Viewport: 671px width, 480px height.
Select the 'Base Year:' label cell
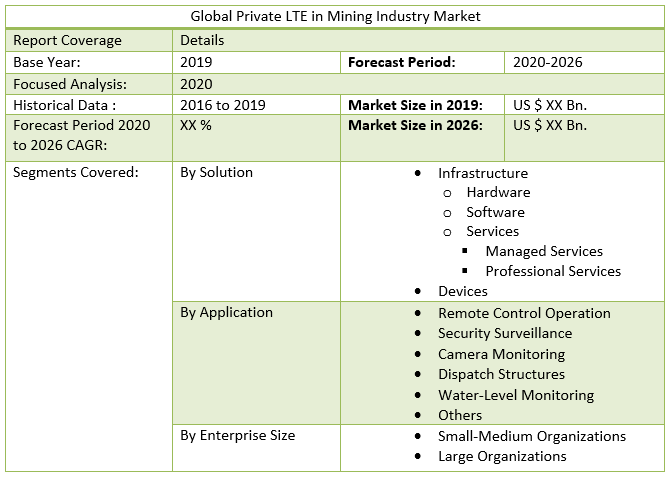click(47, 62)
